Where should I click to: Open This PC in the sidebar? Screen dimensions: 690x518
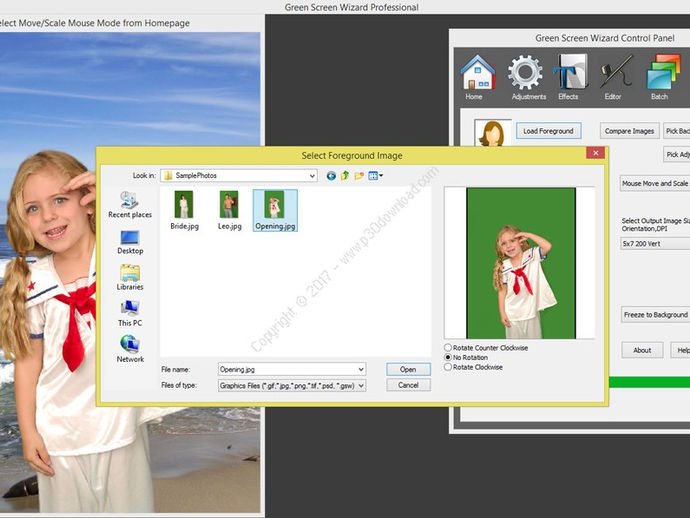click(130, 313)
